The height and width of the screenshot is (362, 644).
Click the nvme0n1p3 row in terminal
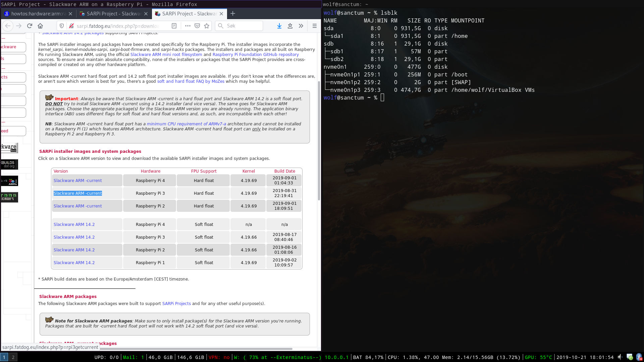[x=429, y=90]
